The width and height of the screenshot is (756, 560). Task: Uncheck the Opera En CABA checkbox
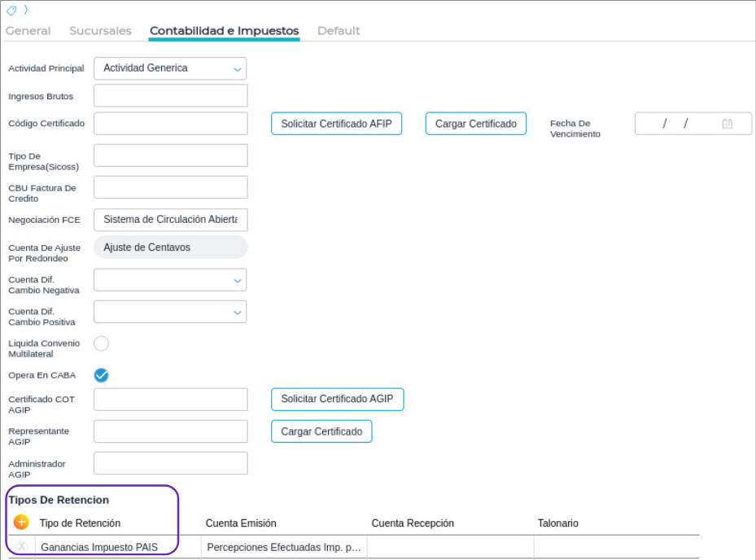pos(102,375)
